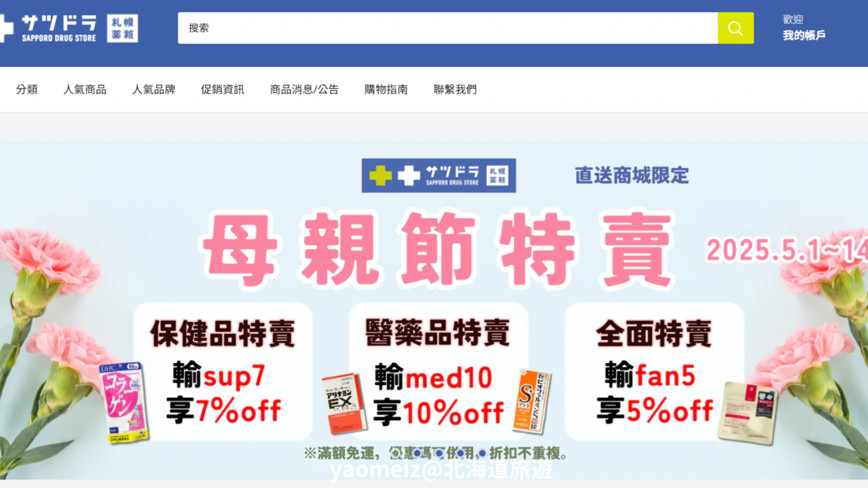The width and height of the screenshot is (868, 488).
Task: Open the 購物指南 shopping guide link
Action: [386, 89]
